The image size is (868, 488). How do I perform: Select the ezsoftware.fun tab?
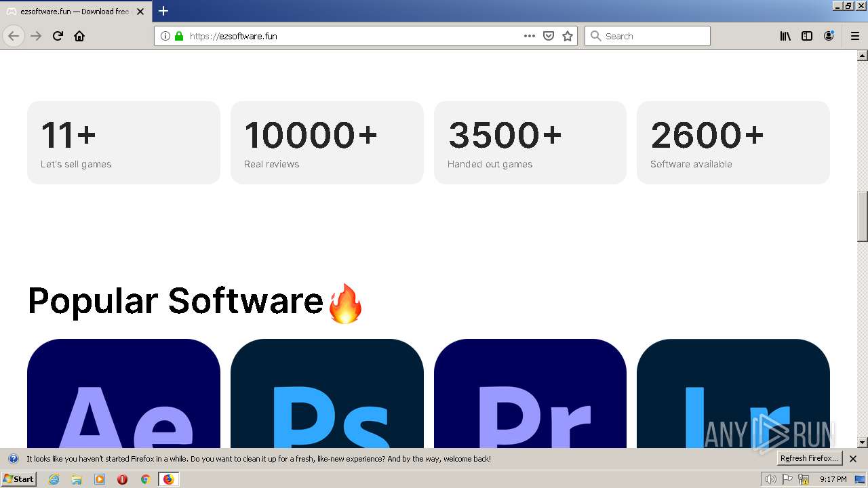[x=76, y=12]
